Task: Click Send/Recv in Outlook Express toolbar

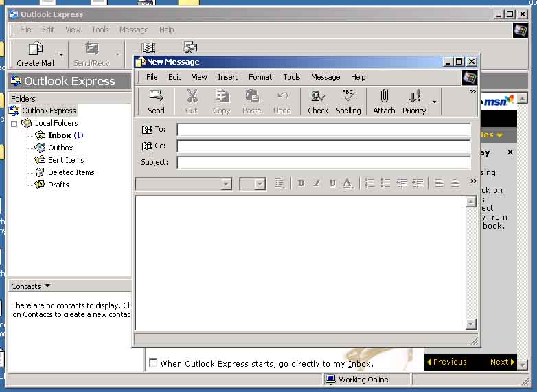Action: pos(92,54)
